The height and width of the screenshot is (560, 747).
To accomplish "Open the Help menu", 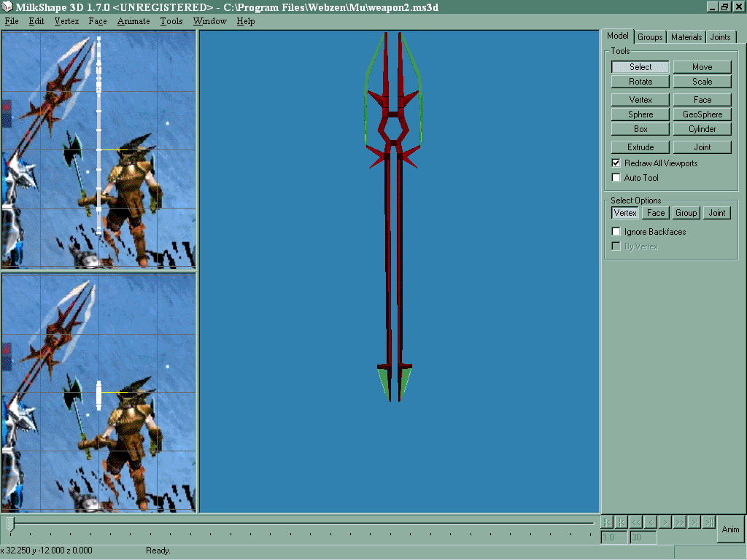I will 246,21.
